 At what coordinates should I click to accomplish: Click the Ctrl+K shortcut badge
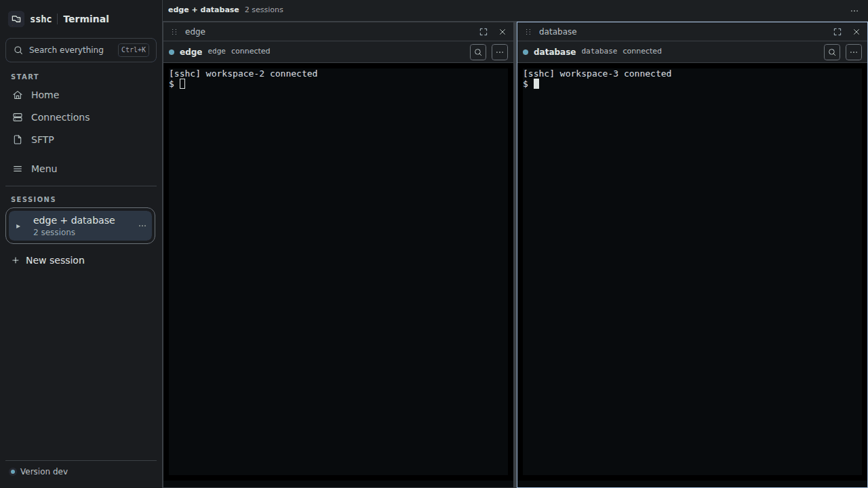[134, 50]
